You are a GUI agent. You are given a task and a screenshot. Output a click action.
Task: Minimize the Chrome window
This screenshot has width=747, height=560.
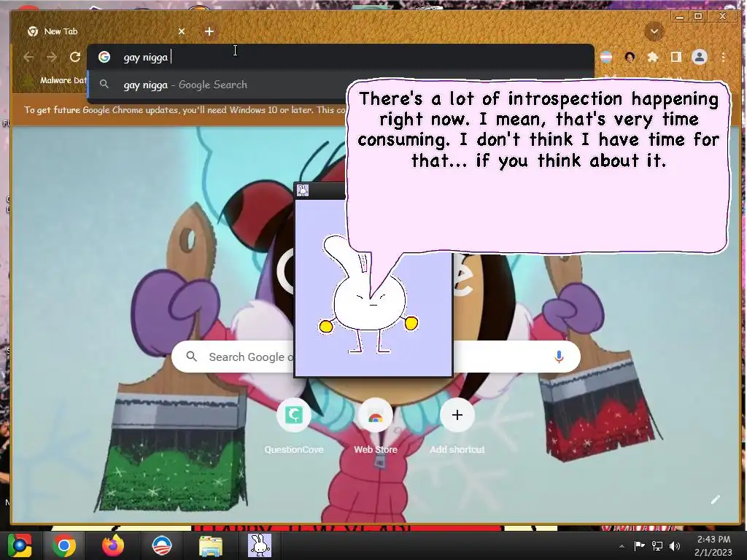679,17
